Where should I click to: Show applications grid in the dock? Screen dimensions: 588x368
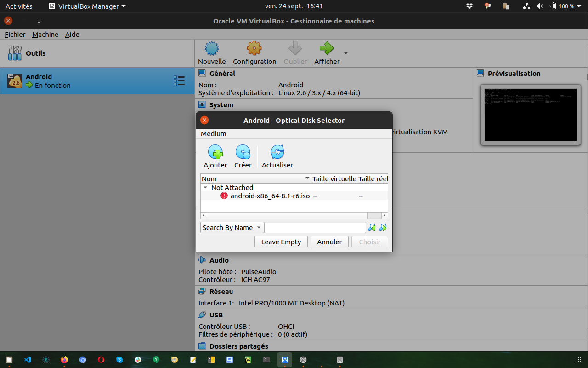578,360
